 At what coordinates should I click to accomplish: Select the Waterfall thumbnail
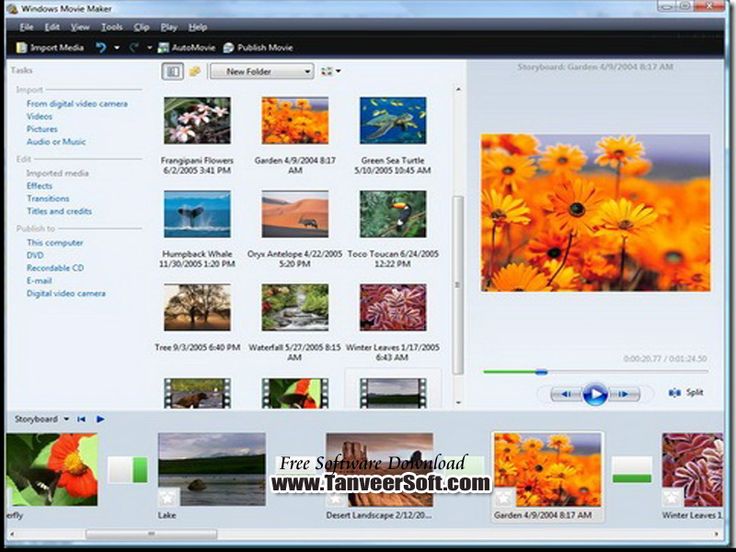tap(295, 307)
